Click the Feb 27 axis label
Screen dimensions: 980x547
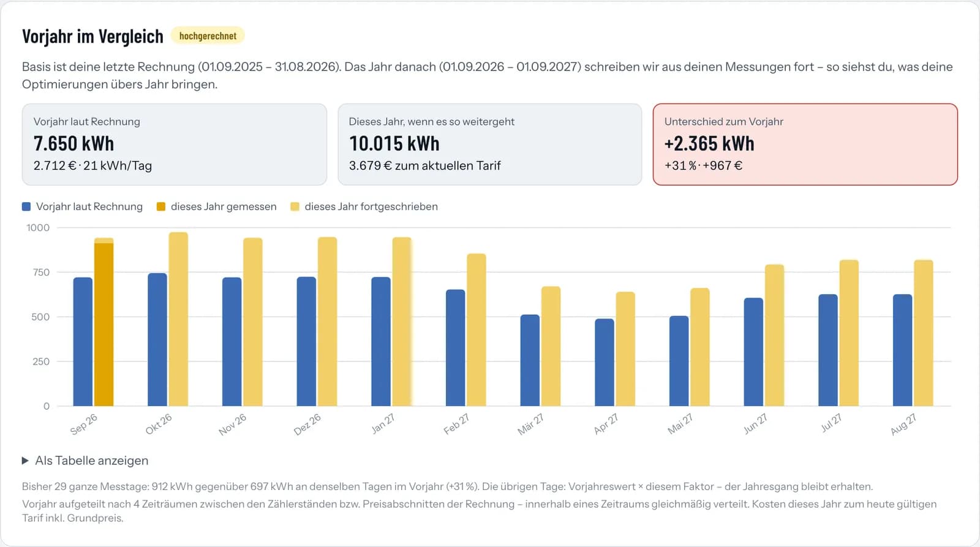click(x=456, y=424)
